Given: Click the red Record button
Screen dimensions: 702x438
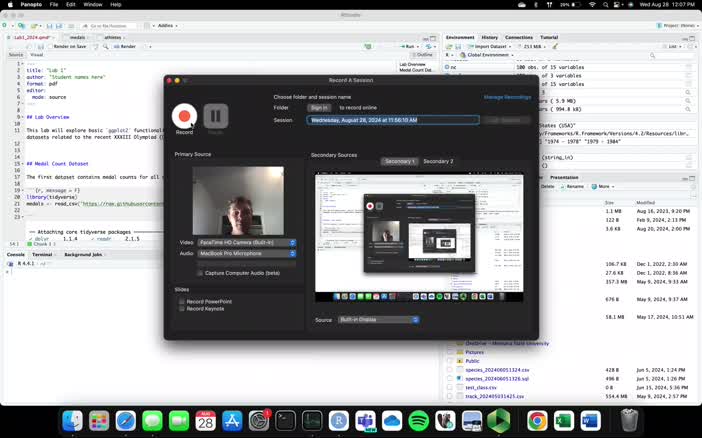Looking at the screenshot, I should (184, 116).
